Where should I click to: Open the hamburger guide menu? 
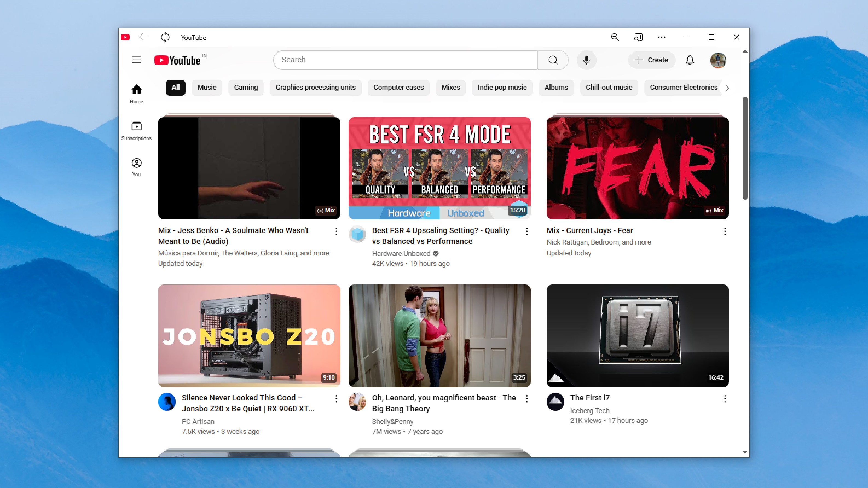tap(137, 60)
